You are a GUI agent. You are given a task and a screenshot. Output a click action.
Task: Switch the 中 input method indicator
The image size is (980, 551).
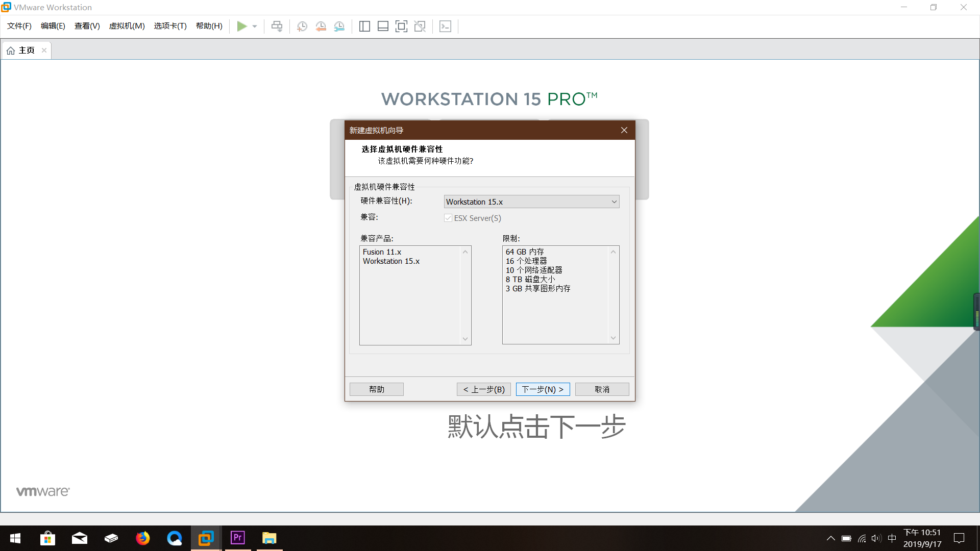[892, 538]
